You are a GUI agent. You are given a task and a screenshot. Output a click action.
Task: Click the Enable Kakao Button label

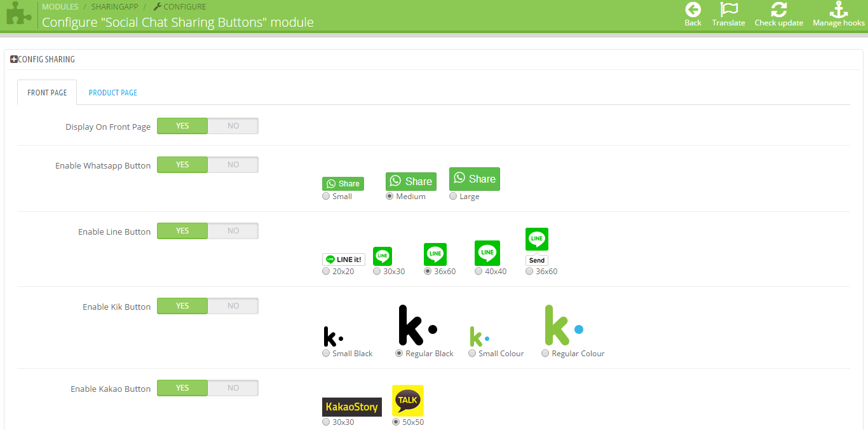[111, 389]
